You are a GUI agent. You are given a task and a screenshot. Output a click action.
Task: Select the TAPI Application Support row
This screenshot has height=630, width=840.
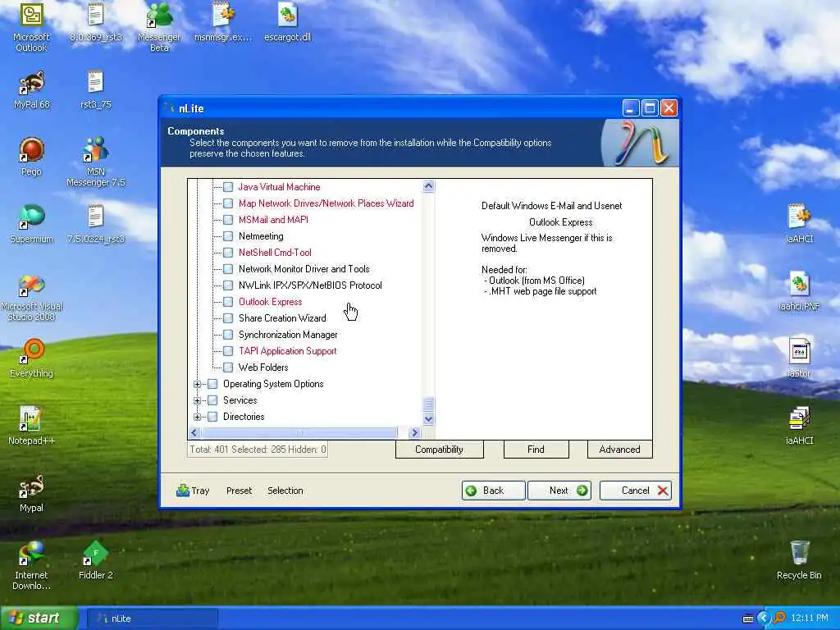288,351
